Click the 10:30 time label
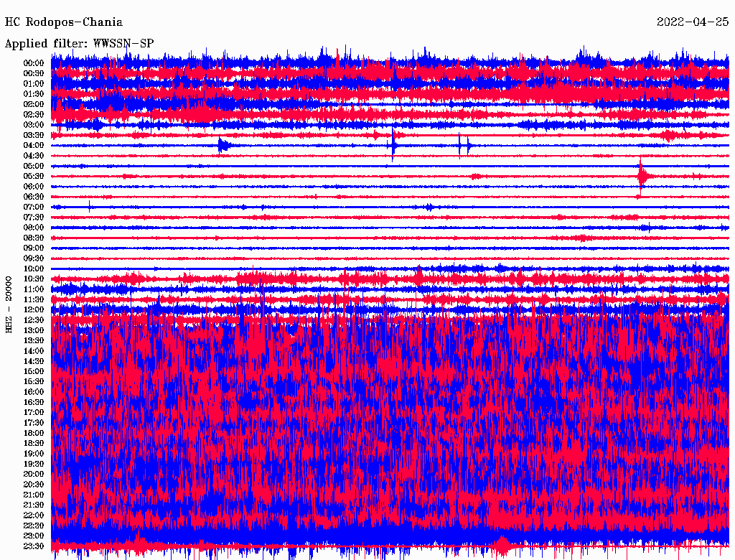Image resolution: width=735 pixels, height=560 pixels. [34, 279]
